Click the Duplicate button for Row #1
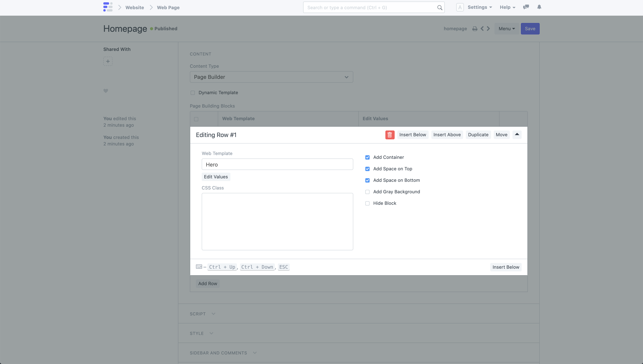 pos(478,135)
